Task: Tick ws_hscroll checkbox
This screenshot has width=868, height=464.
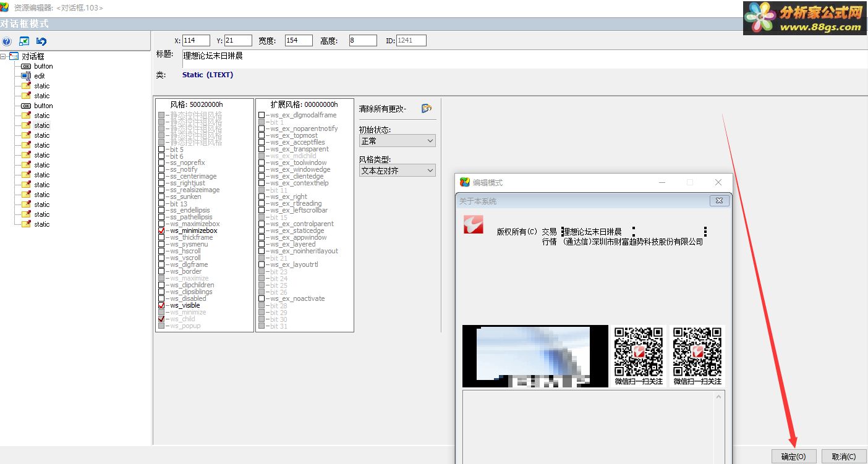Action: point(161,251)
